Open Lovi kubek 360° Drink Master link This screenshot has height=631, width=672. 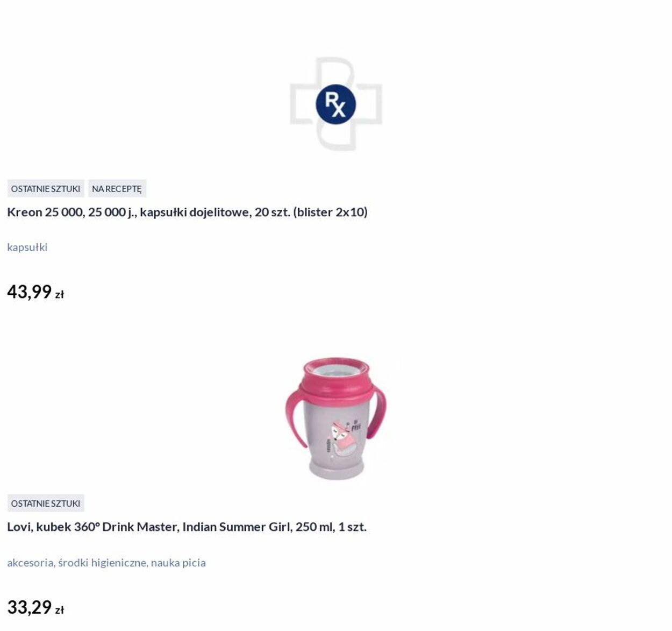point(187,527)
